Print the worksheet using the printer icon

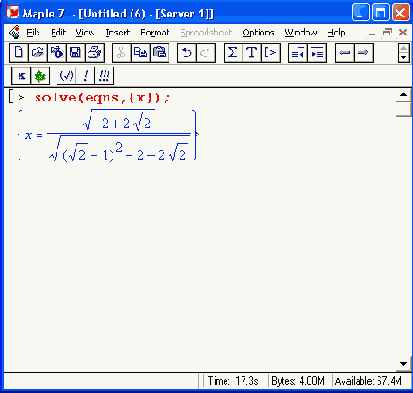(95, 53)
